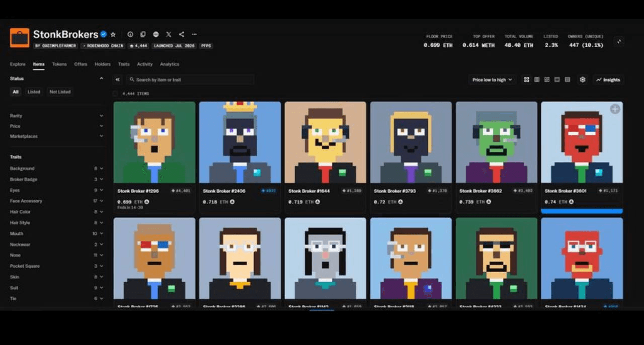Click the StonkBrokers briefcase logo
Screen dimensions: 644x345
click(x=20, y=38)
